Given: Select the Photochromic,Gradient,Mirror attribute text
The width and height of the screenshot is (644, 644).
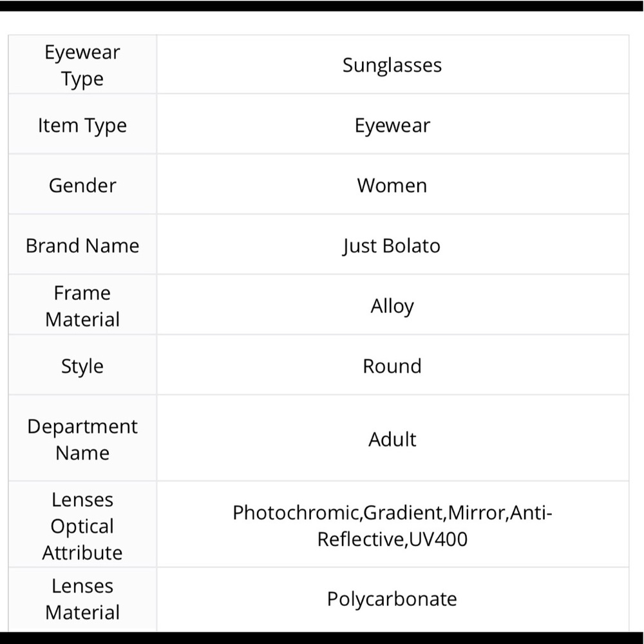Looking at the screenshot, I should 369,513.
